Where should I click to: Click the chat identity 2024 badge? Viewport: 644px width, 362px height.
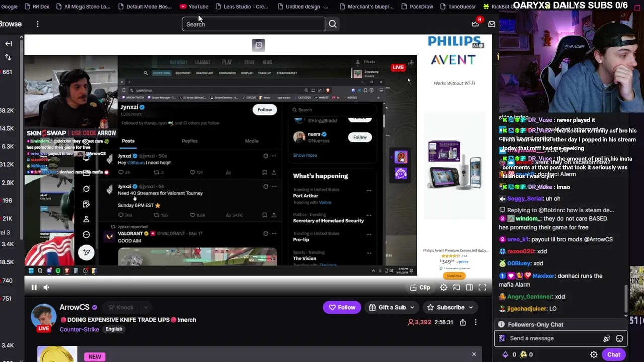502,338
